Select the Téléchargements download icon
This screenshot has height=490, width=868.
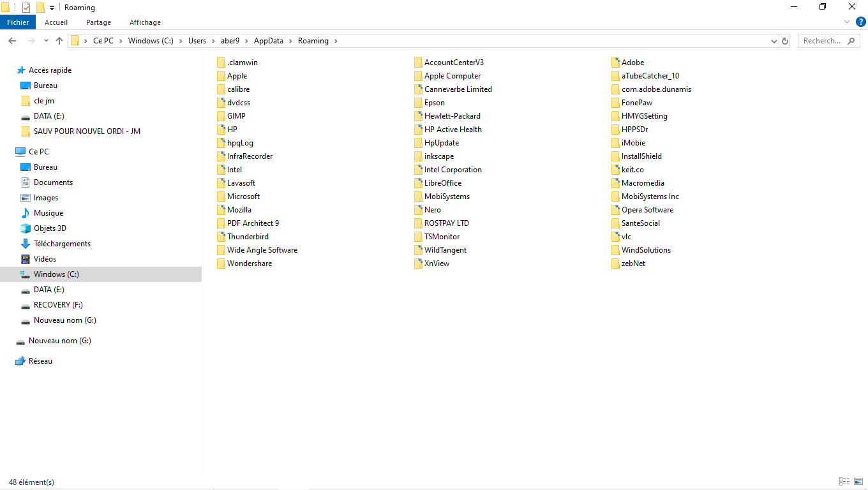click(x=26, y=244)
